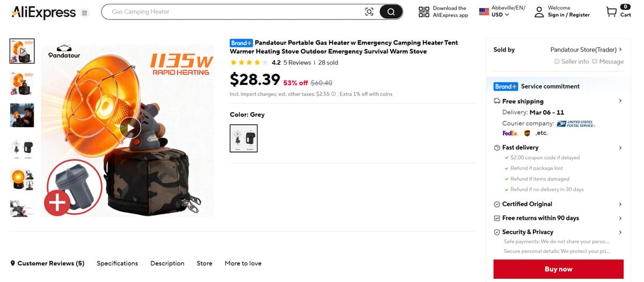Open the shopping cart icon
Viewport: 644px width, 282px height.
point(611,12)
